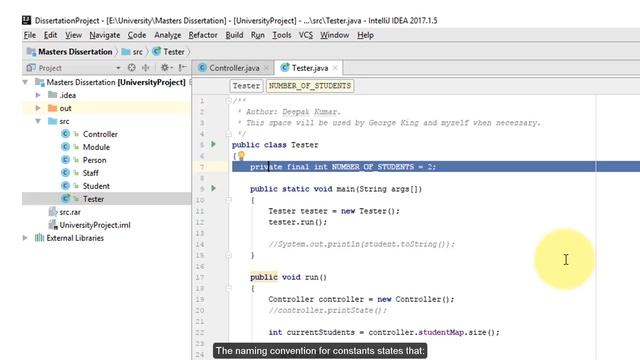Click Masters Dissertation breadcrumb in navigation bar
The image size is (640, 360).
point(69,52)
